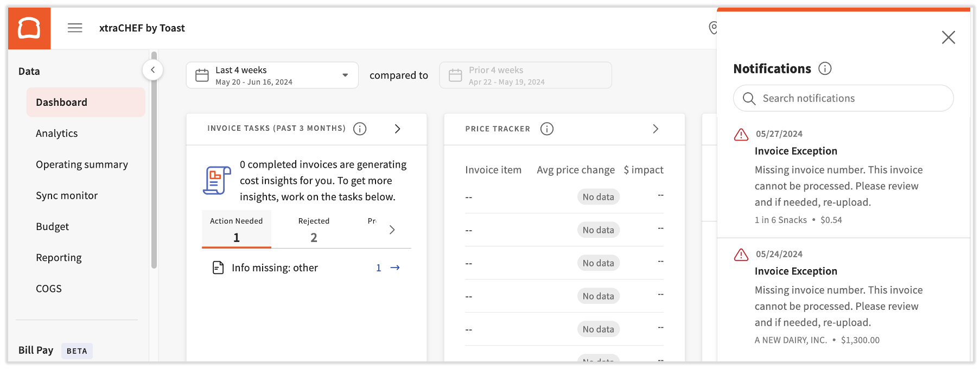Click the Notifications info icon
The height and width of the screenshot is (369, 980).
point(825,69)
